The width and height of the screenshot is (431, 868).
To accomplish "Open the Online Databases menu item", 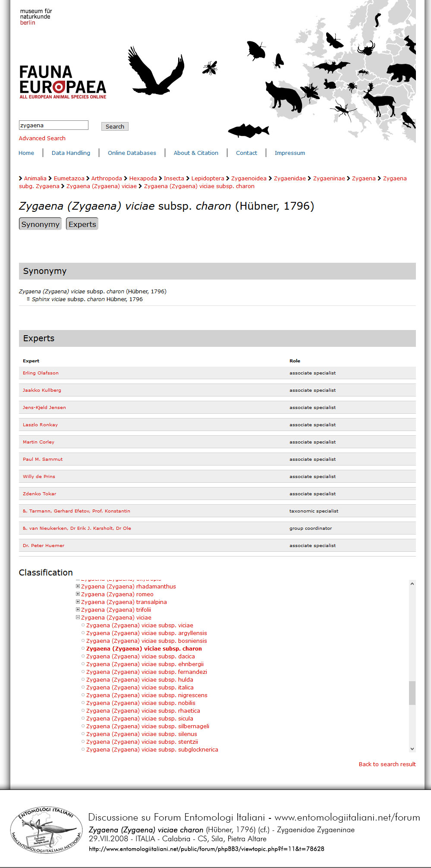I will tap(132, 153).
